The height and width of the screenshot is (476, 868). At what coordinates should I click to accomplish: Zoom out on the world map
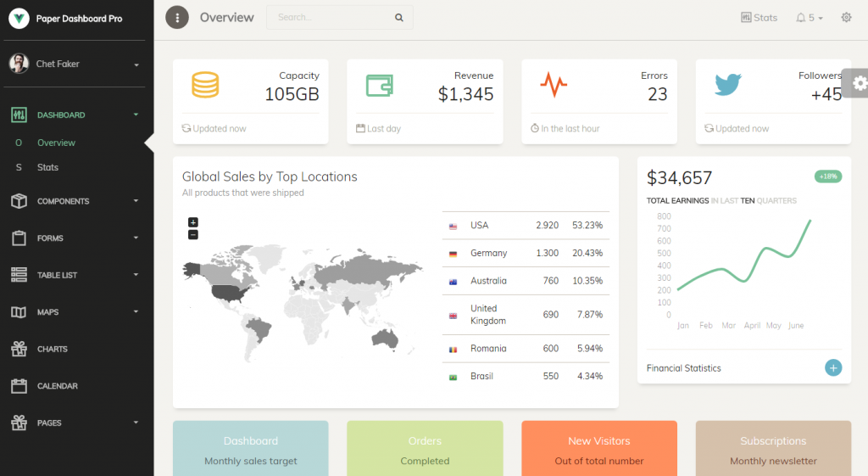pyautogui.click(x=193, y=234)
